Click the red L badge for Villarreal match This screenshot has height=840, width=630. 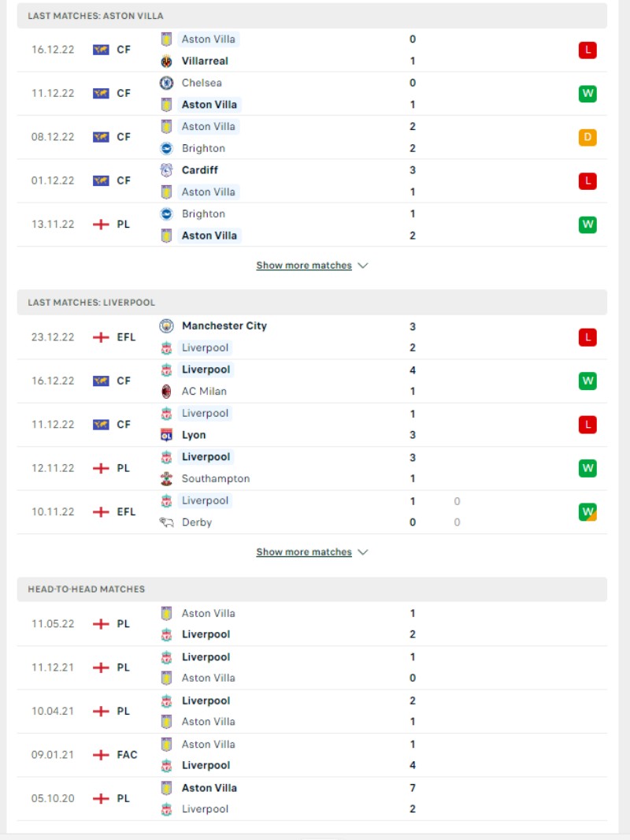(x=587, y=50)
